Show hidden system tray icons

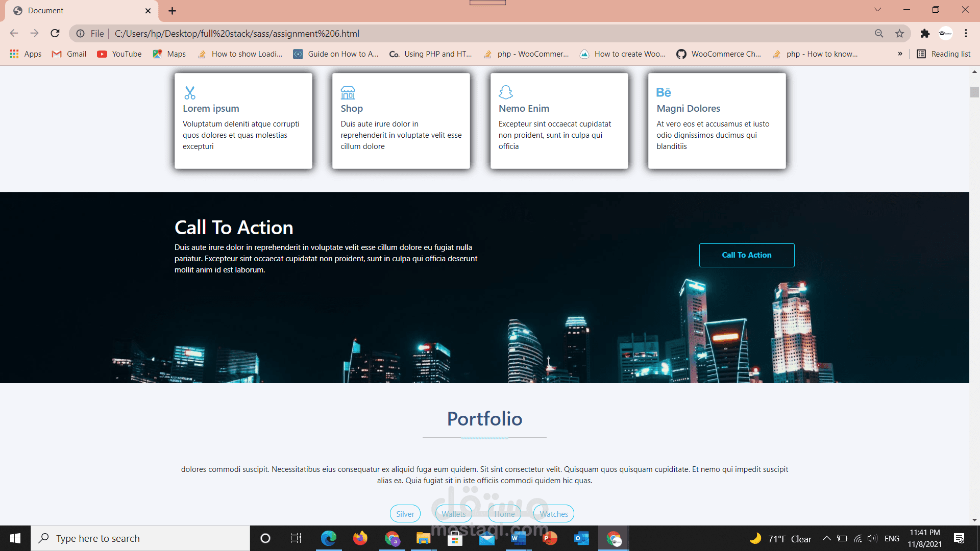pyautogui.click(x=826, y=538)
